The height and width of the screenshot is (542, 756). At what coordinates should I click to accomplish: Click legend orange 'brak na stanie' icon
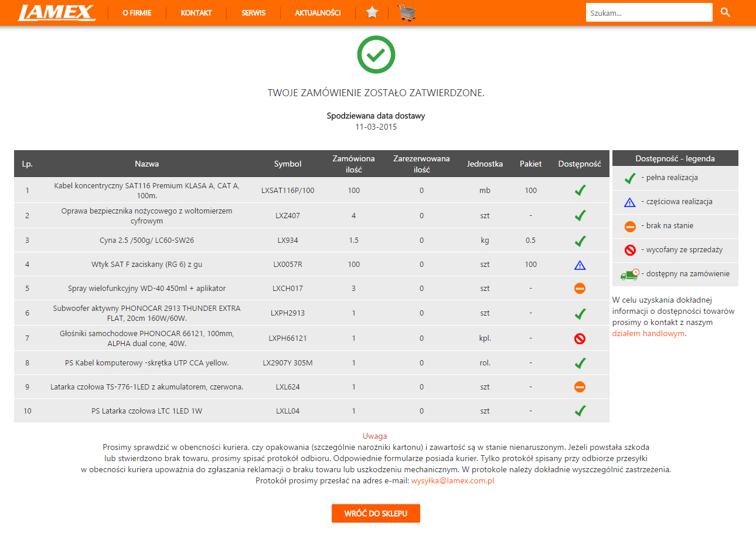[630, 226]
